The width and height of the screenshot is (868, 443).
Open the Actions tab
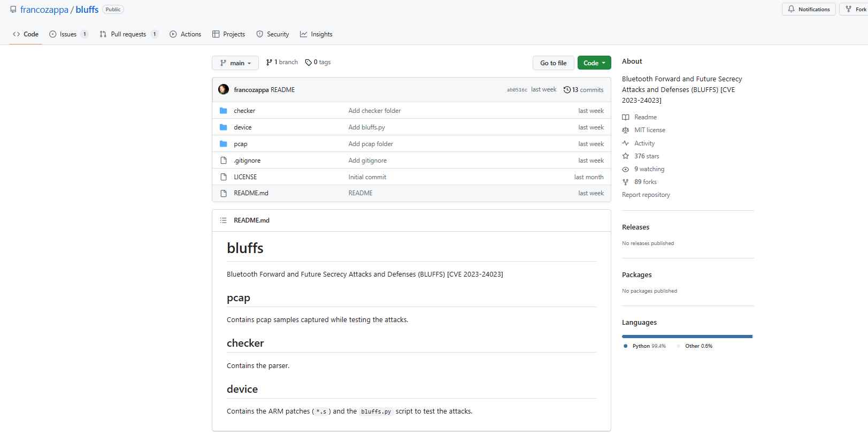(x=186, y=34)
